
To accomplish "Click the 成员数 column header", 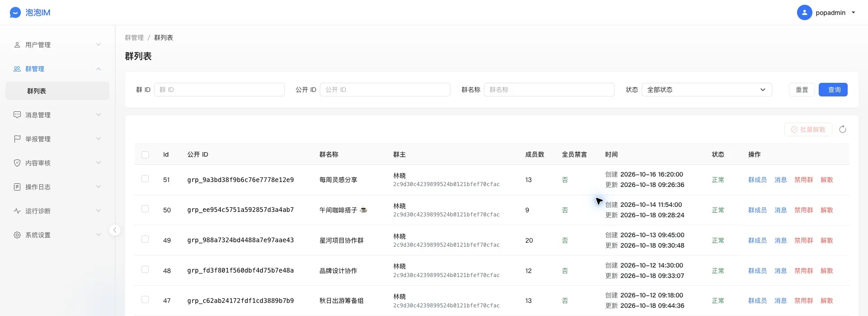I will coord(535,154).
